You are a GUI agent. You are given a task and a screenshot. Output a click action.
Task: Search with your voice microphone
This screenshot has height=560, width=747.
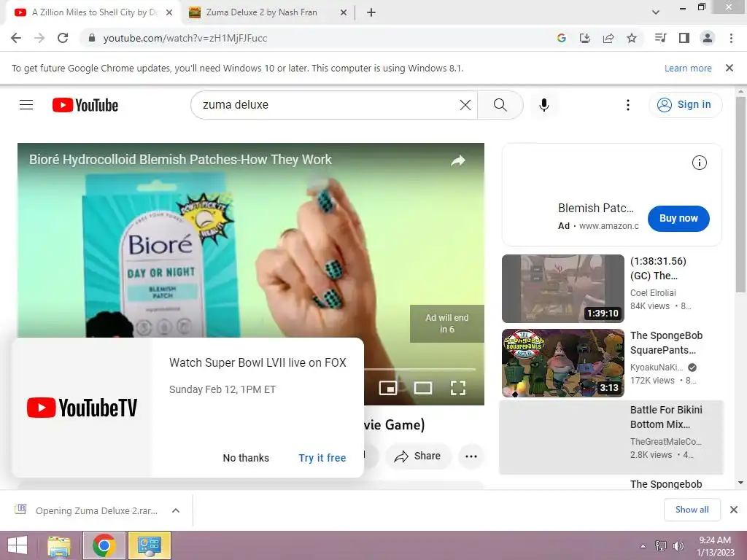pos(544,105)
